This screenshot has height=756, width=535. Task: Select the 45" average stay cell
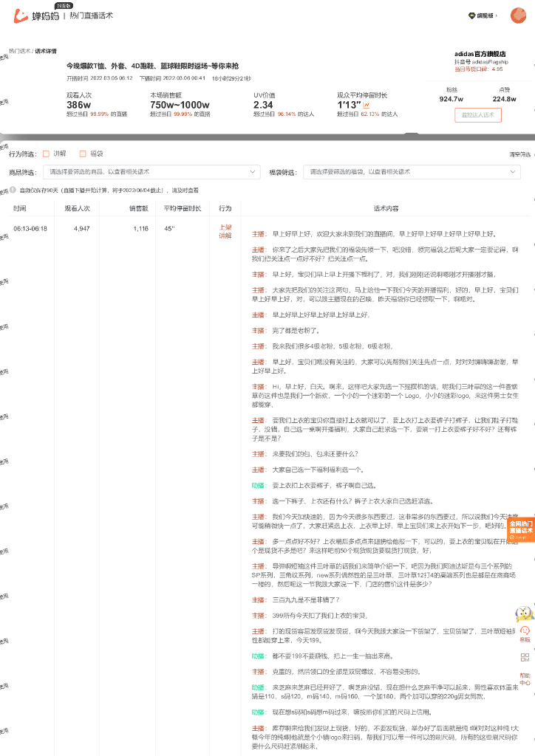tap(169, 229)
